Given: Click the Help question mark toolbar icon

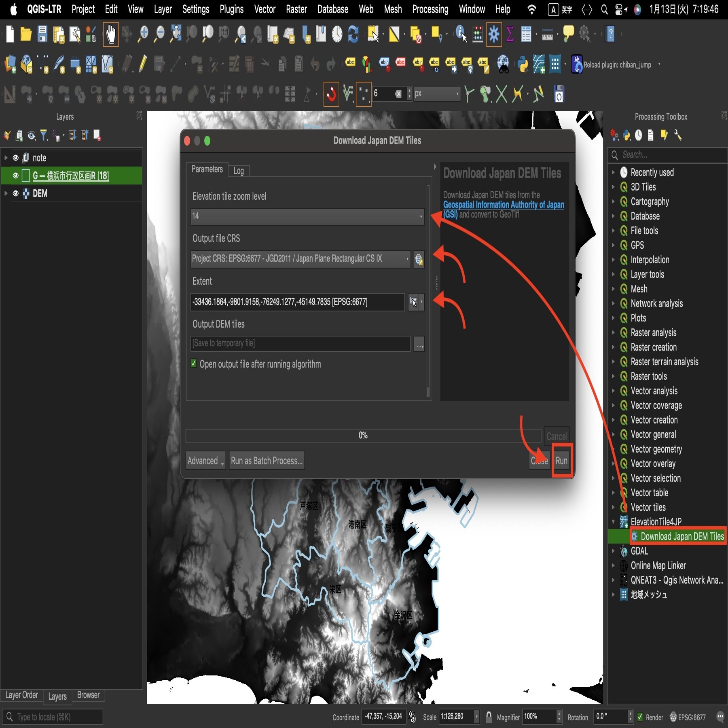Looking at the screenshot, I should [x=610, y=34].
